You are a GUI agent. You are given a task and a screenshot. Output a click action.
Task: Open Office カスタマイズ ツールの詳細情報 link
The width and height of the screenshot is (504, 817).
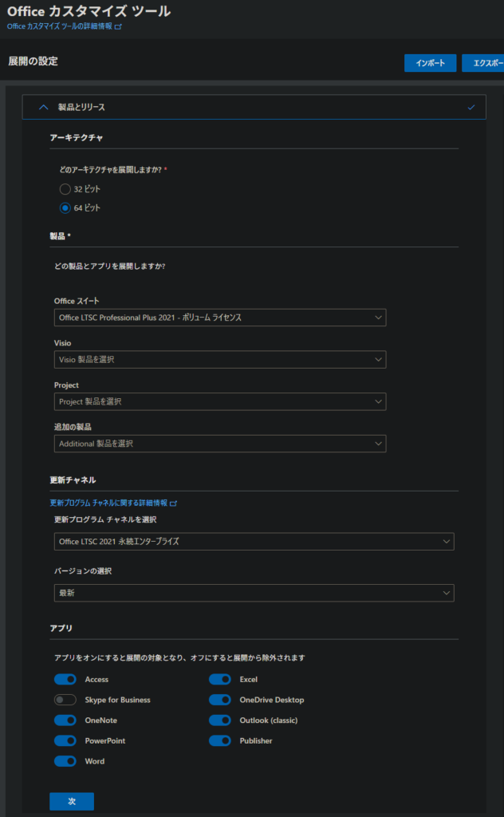pos(64,26)
